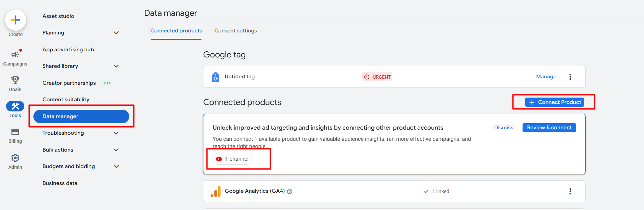Open Goals via the trophy icon

15,80
